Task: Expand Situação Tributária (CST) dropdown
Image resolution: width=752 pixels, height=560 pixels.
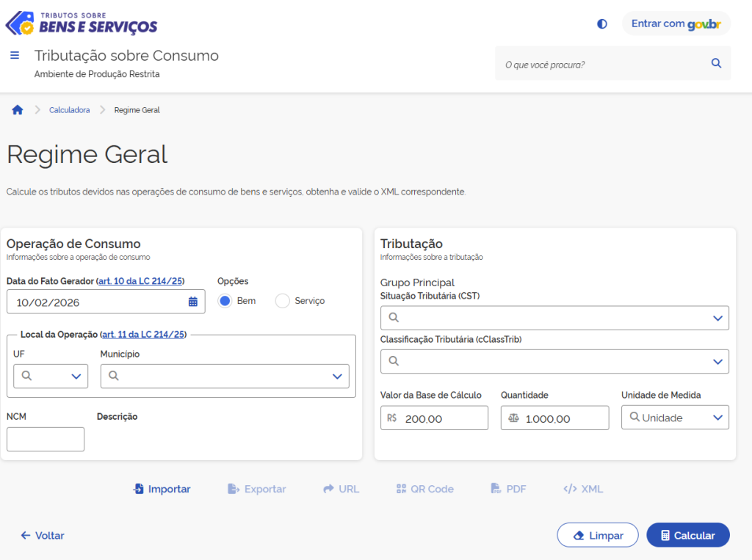Action: point(717,318)
